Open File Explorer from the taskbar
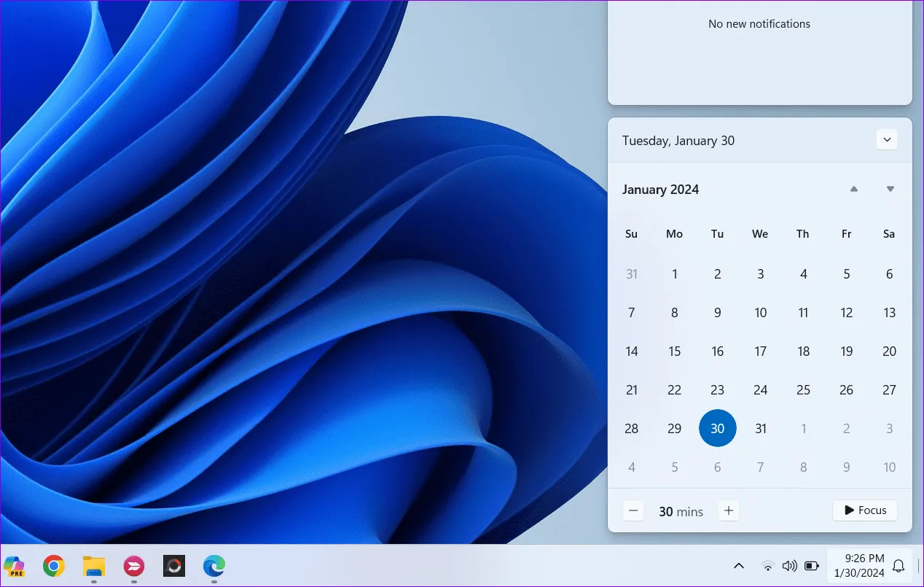The width and height of the screenshot is (924, 587). click(93, 566)
